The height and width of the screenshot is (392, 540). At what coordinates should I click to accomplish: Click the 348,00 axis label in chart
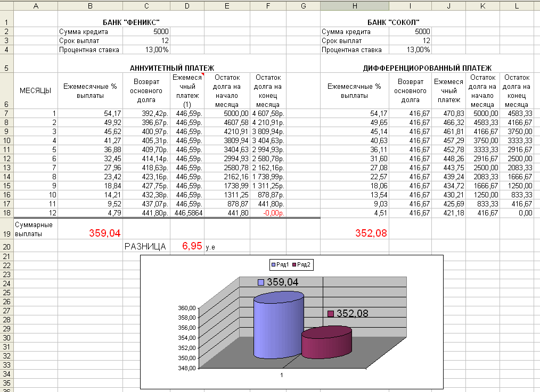click(187, 368)
